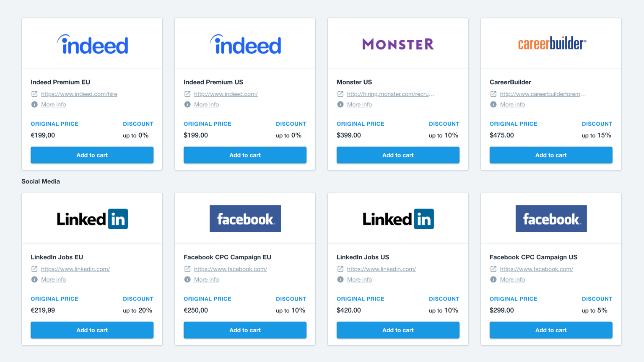Click external link icon on Monster US card
The width and height of the screenshot is (644, 362).
point(340,94)
